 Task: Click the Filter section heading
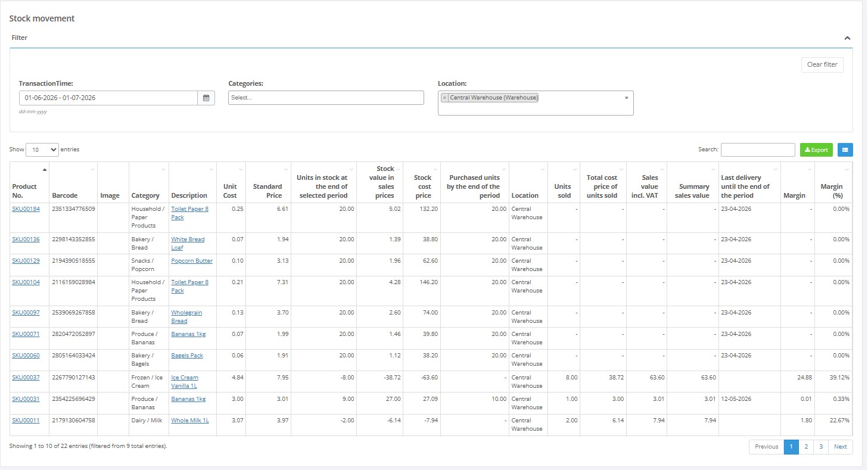click(20, 38)
